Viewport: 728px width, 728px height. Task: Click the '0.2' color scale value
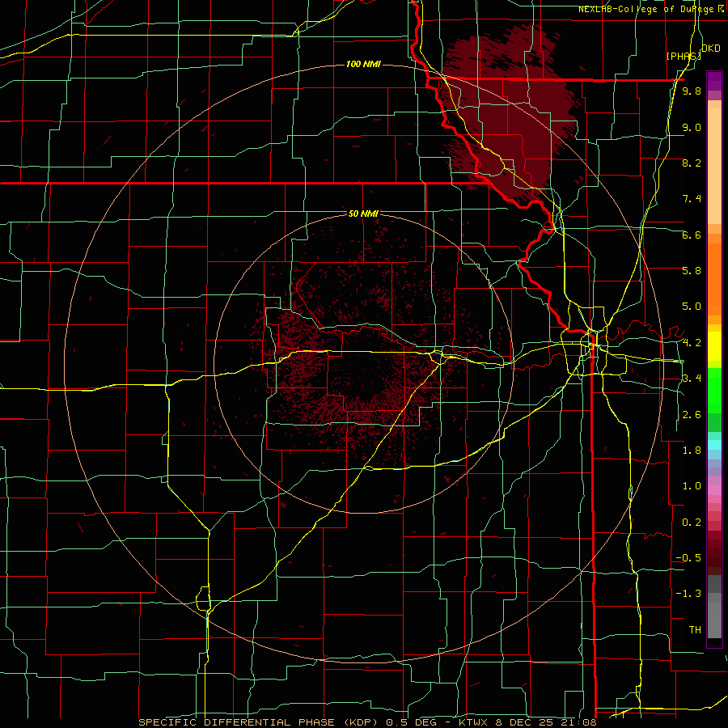coord(692,523)
